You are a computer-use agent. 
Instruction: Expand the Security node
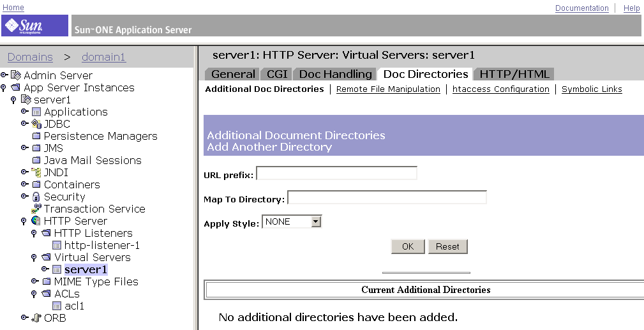coord(25,196)
